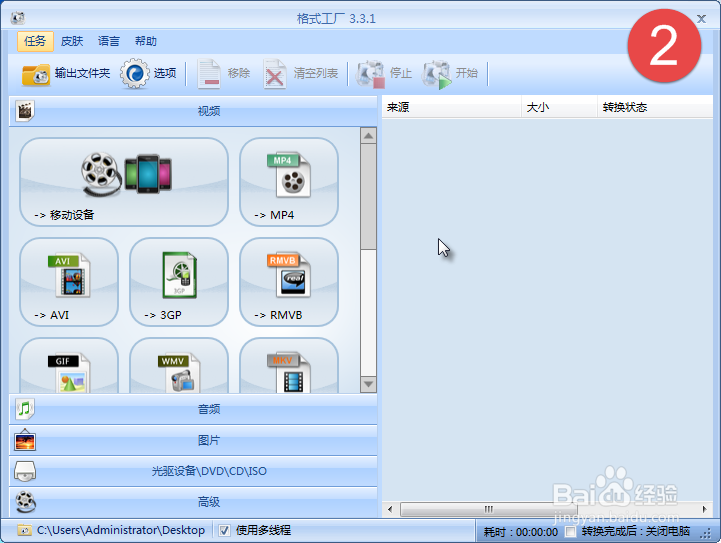Choose the WMV conversion format
The image size is (721, 543).
179,366
